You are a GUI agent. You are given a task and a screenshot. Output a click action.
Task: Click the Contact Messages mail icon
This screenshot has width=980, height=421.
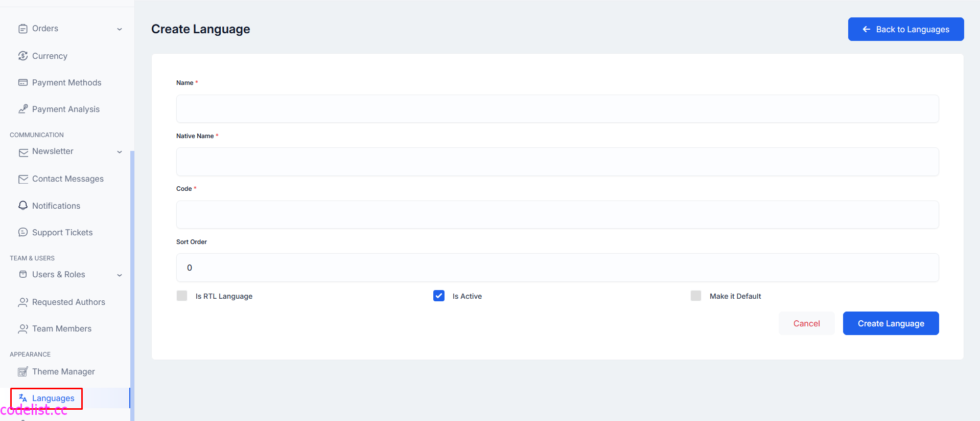(23, 179)
